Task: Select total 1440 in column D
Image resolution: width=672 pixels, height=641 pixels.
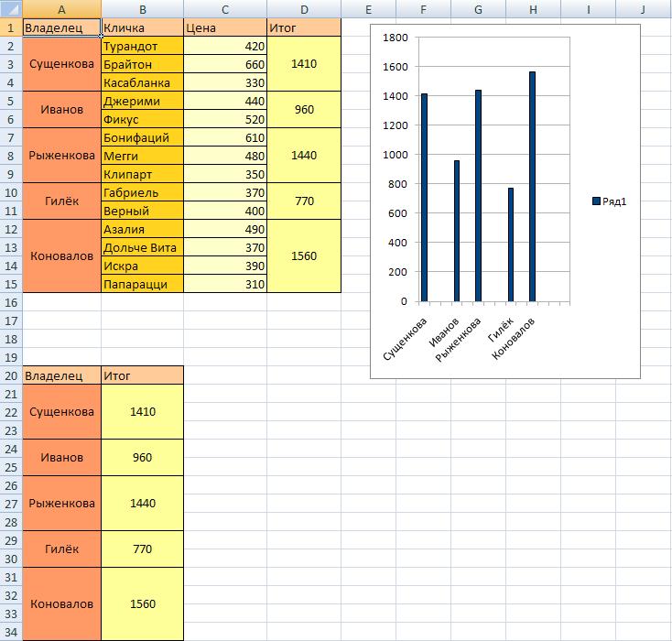Action: (304, 155)
